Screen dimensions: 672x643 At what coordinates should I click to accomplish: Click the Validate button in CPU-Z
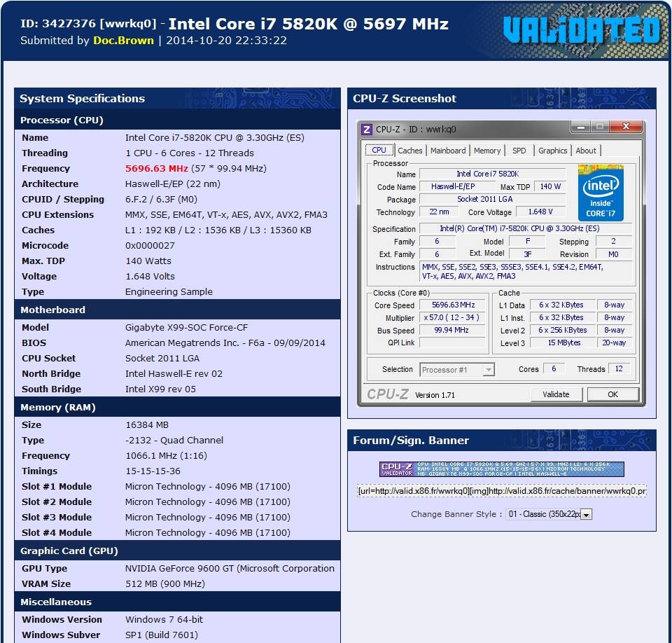pyautogui.click(x=556, y=394)
